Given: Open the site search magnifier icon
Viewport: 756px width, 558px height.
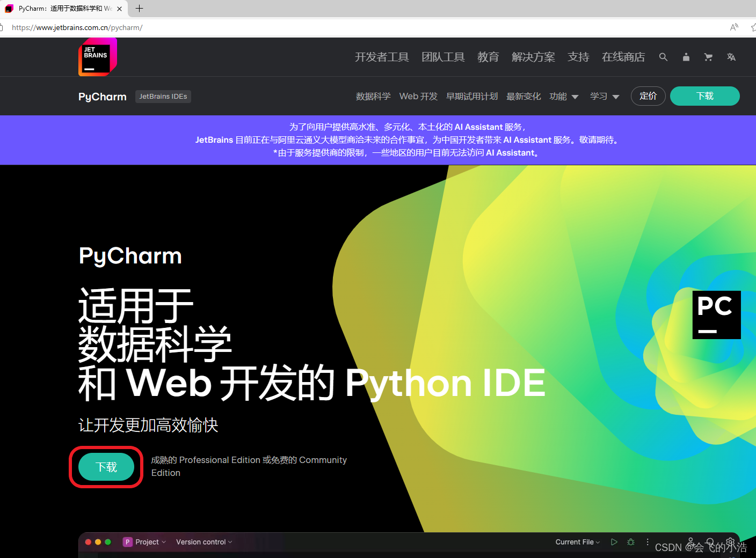Looking at the screenshot, I should (663, 57).
